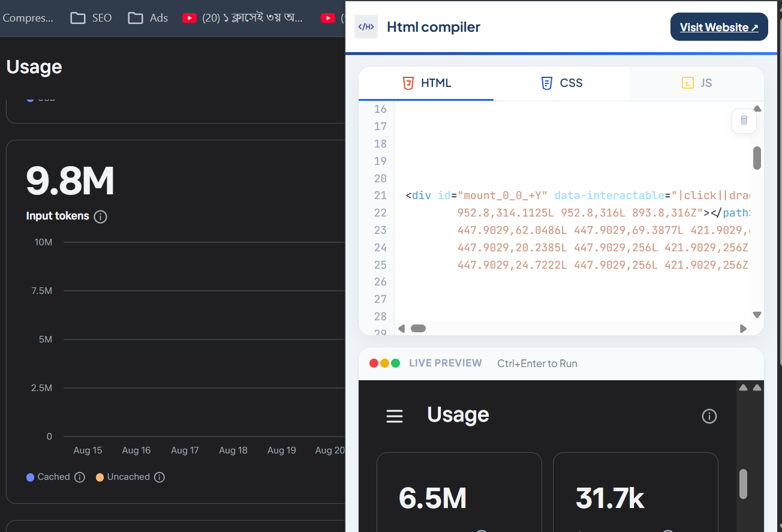Select the "31.7k" card in the live preview
This screenshot has height=532, width=782.
click(x=636, y=492)
